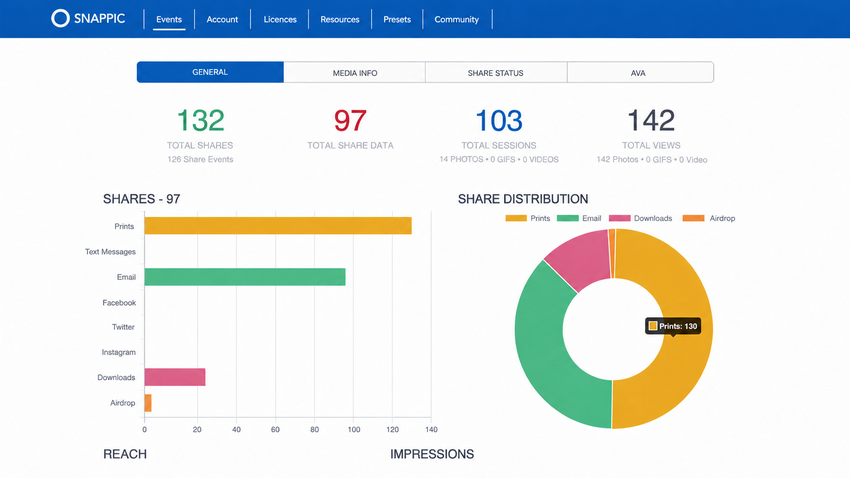Switch to the Media Info tab
The width and height of the screenshot is (850, 478).
coord(355,73)
